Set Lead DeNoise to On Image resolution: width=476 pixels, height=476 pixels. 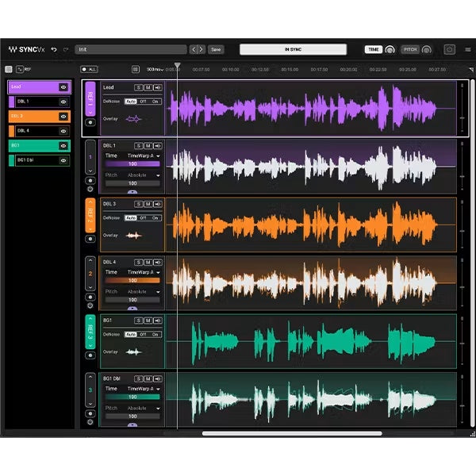coord(155,102)
